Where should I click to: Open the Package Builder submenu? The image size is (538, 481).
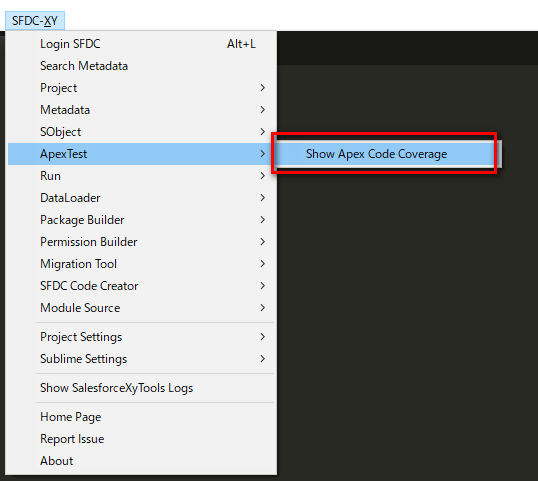tap(141, 220)
